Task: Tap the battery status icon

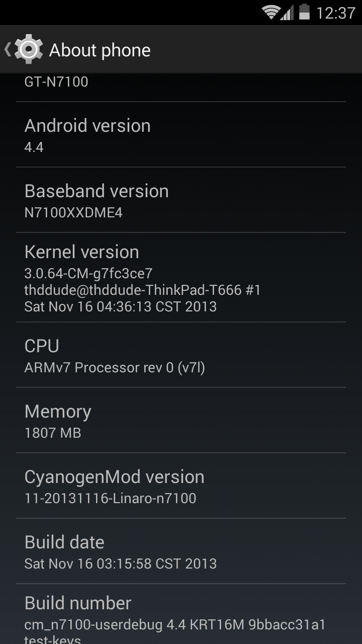Action: [304, 12]
